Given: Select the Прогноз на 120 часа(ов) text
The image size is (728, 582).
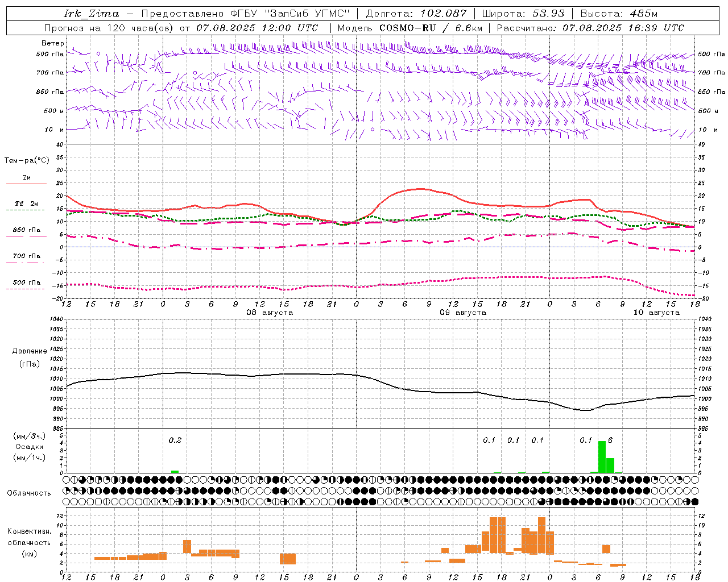Looking at the screenshot, I should coord(109,28).
